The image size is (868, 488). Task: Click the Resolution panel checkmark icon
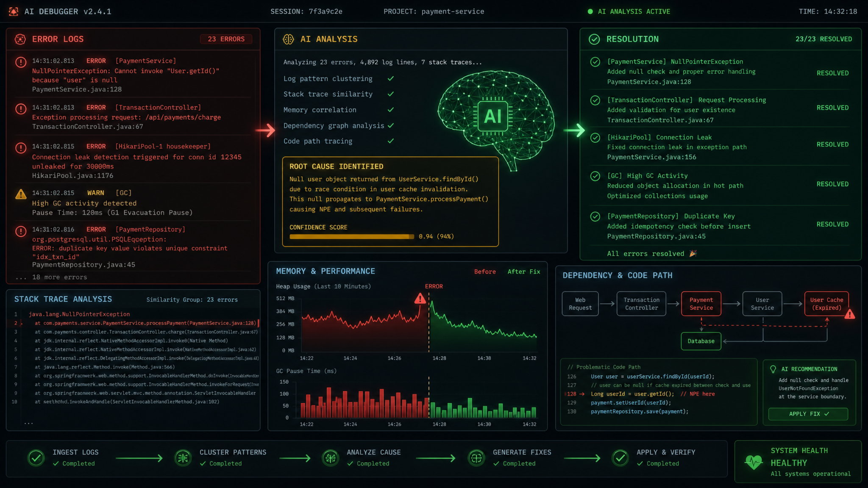(594, 39)
